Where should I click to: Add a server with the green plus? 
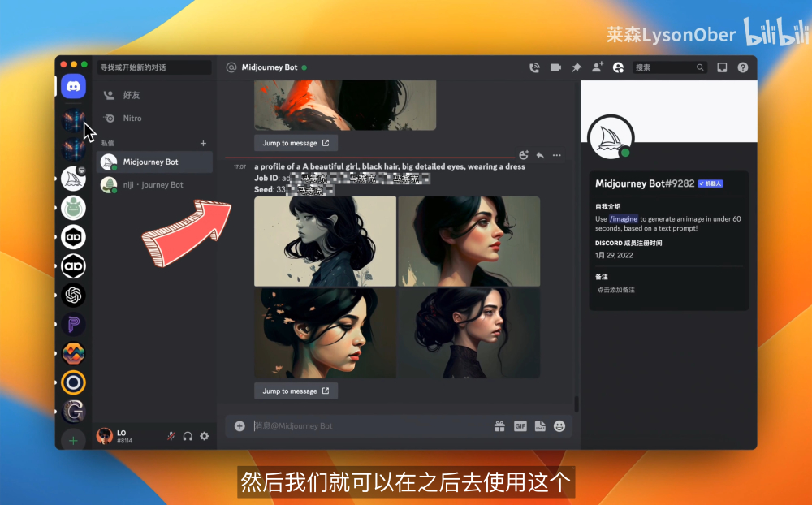click(74, 440)
